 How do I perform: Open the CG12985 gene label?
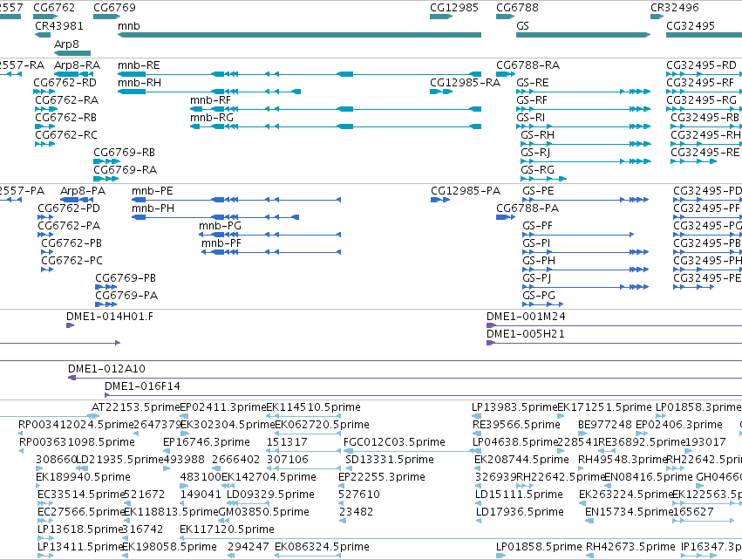(x=453, y=8)
